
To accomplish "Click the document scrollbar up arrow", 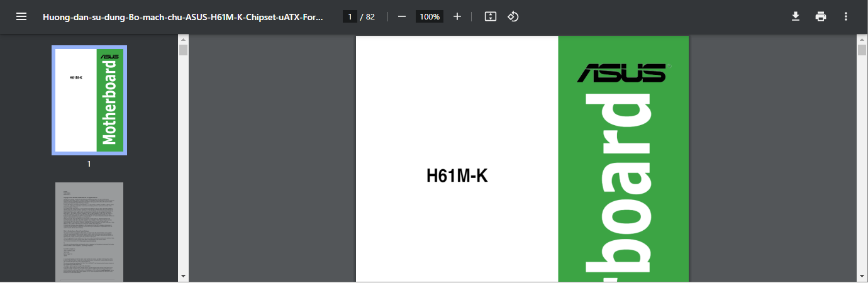I will [862, 40].
